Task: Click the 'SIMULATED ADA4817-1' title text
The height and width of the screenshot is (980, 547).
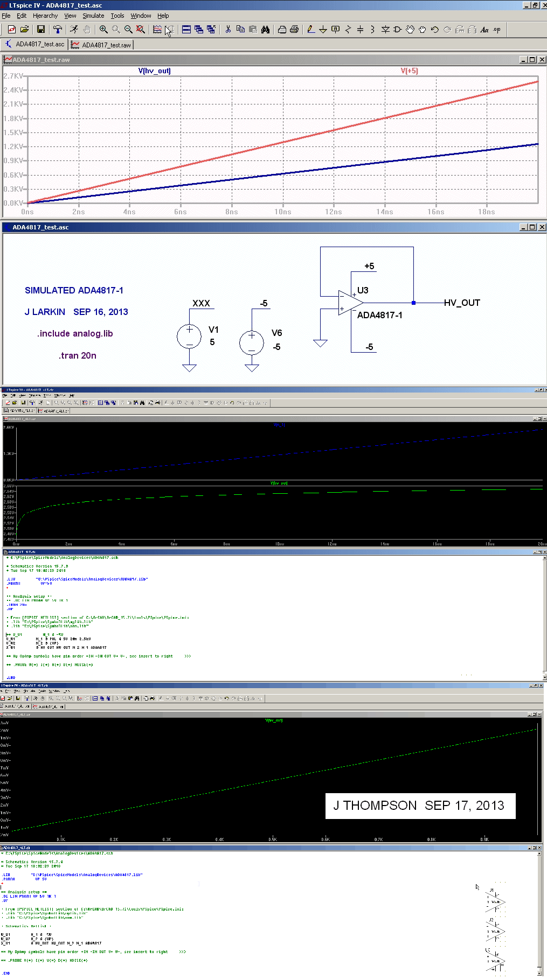Action: click(74, 290)
